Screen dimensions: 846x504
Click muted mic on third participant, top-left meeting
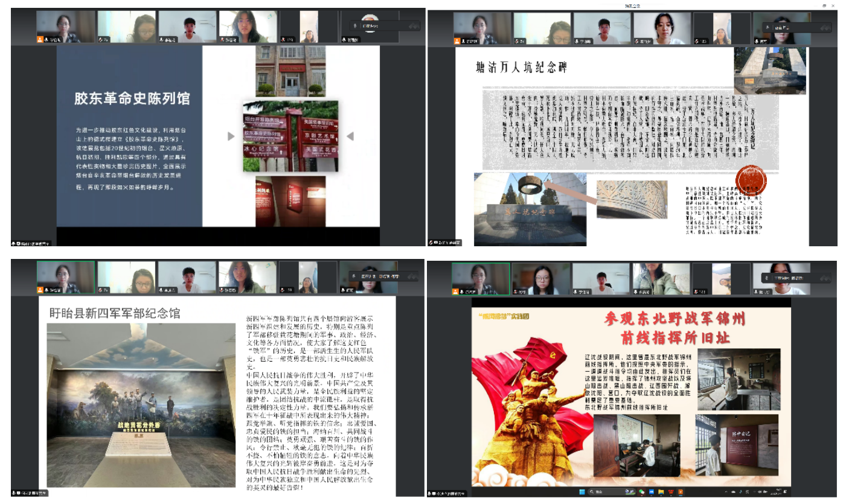162,39
